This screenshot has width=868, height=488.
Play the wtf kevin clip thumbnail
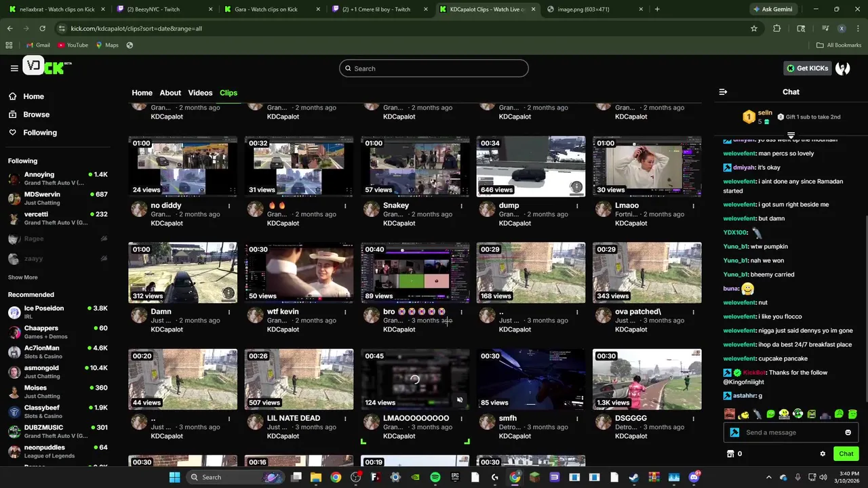tap(299, 272)
